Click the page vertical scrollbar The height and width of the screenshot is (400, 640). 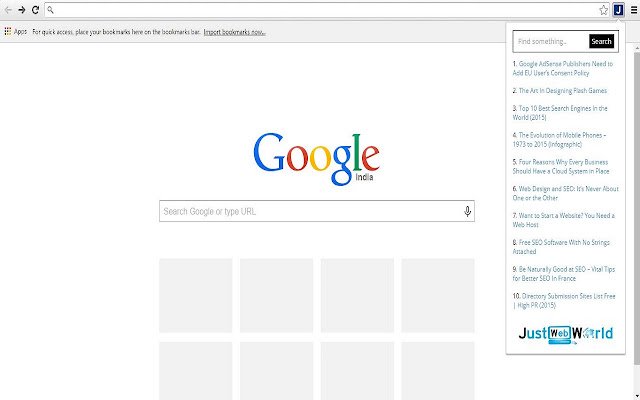click(x=637, y=208)
